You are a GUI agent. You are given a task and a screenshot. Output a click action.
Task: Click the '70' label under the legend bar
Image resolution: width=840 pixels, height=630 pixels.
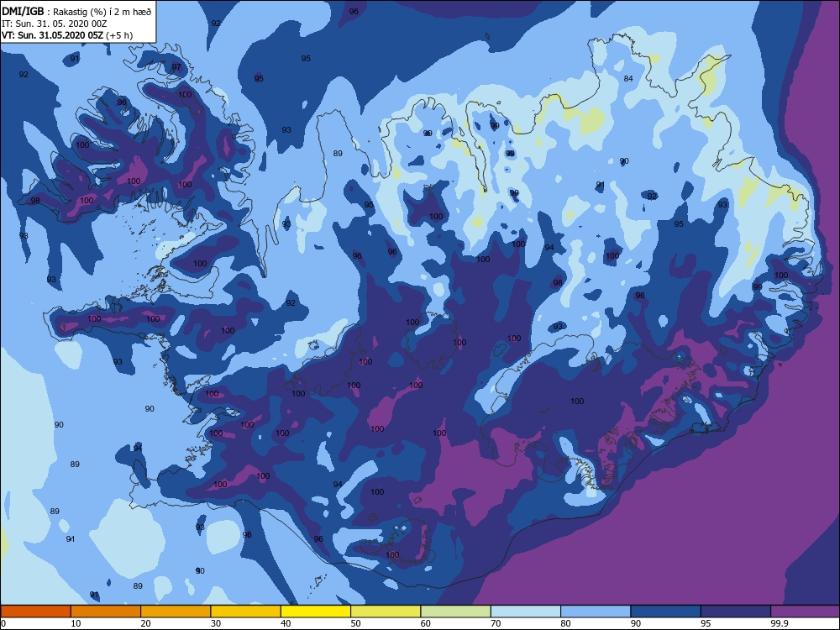point(496,623)
